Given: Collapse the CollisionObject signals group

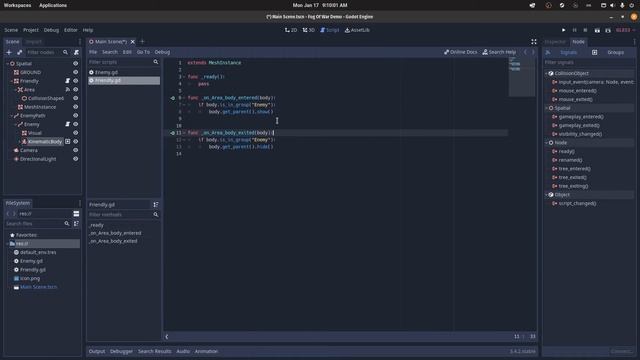Looking at the screenshot, I should (547, 73).
